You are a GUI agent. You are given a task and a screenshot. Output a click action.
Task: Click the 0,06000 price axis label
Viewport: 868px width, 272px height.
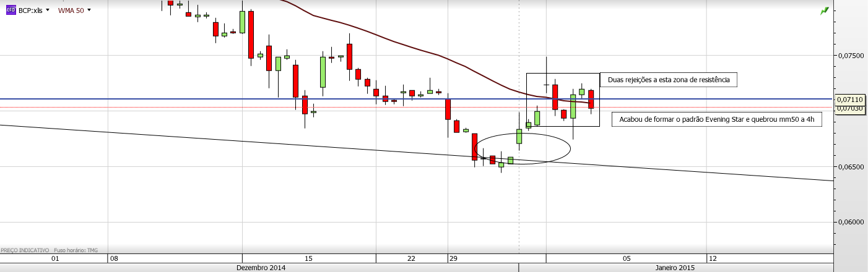[851, 222]
